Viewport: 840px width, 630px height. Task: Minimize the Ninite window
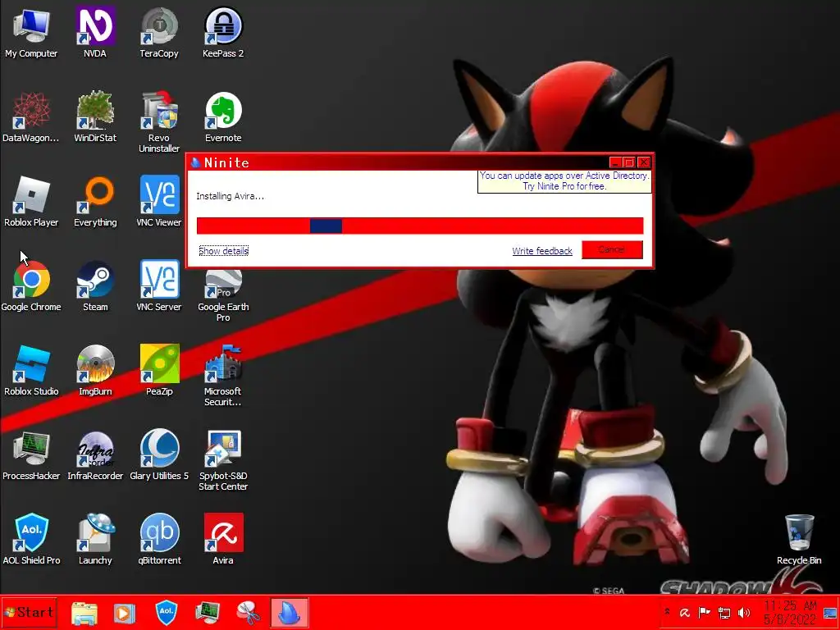pyautogui.click(x=615, y=162)
